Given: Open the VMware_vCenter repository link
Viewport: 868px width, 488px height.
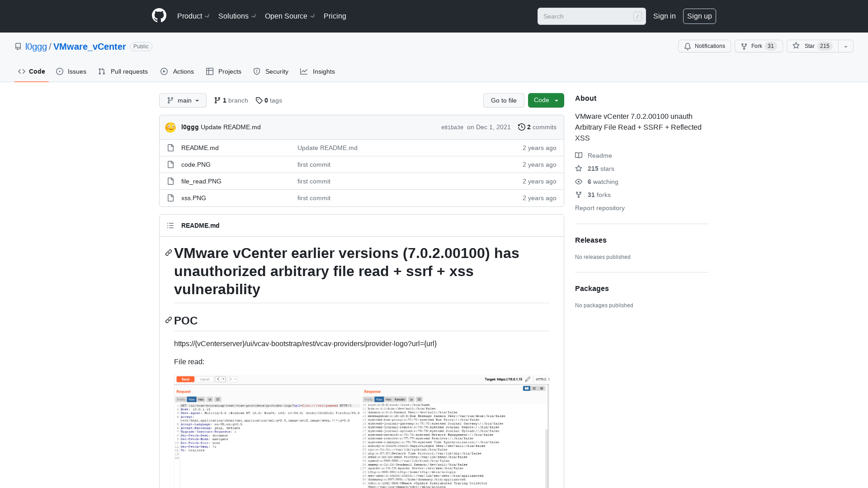Looking at the screenshot, I should 90,47.
